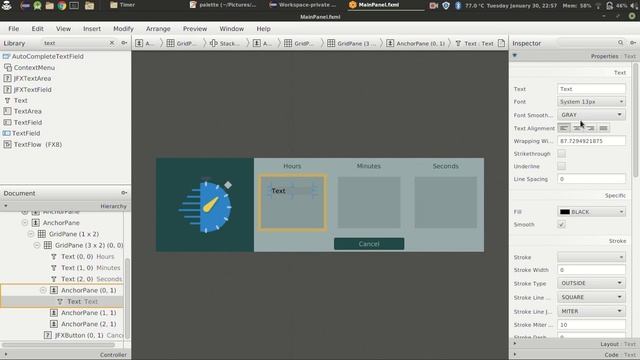This screenshot has height=360, width=640.
Task: Open the Help menu
Action: coord(263,29)
